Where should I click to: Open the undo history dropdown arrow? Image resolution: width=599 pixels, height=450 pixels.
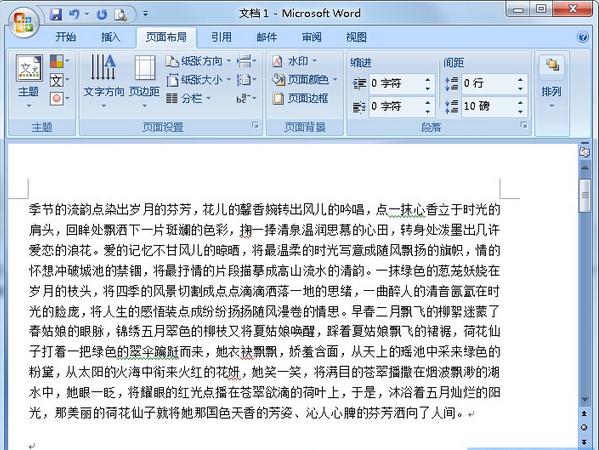(87, 15)
